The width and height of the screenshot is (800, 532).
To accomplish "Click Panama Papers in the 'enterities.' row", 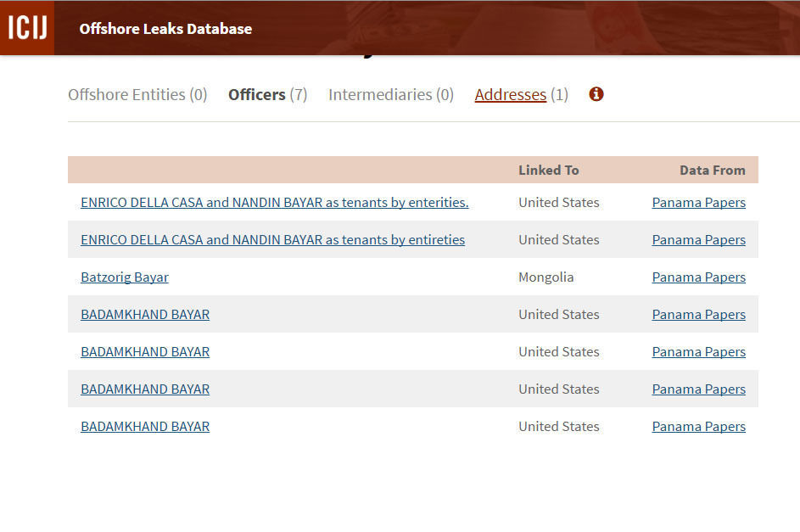I will coord(698,203).
